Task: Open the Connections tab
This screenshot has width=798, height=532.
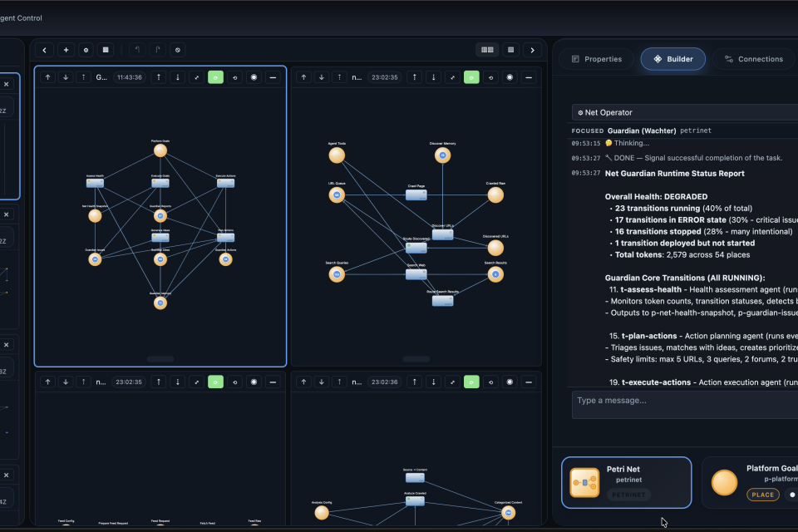Action: (753, 59)
